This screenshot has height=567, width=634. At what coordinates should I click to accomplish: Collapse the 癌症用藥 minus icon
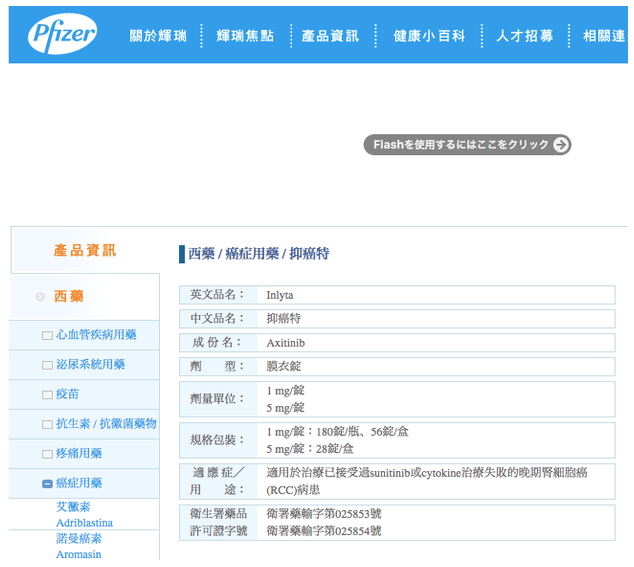click(x=47, y=484)
